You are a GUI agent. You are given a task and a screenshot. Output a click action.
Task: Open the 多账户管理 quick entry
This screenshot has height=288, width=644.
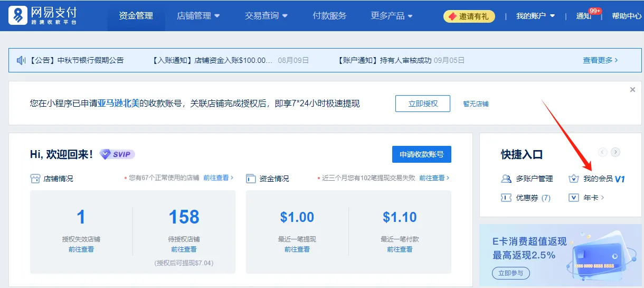(x=527, y=179)
